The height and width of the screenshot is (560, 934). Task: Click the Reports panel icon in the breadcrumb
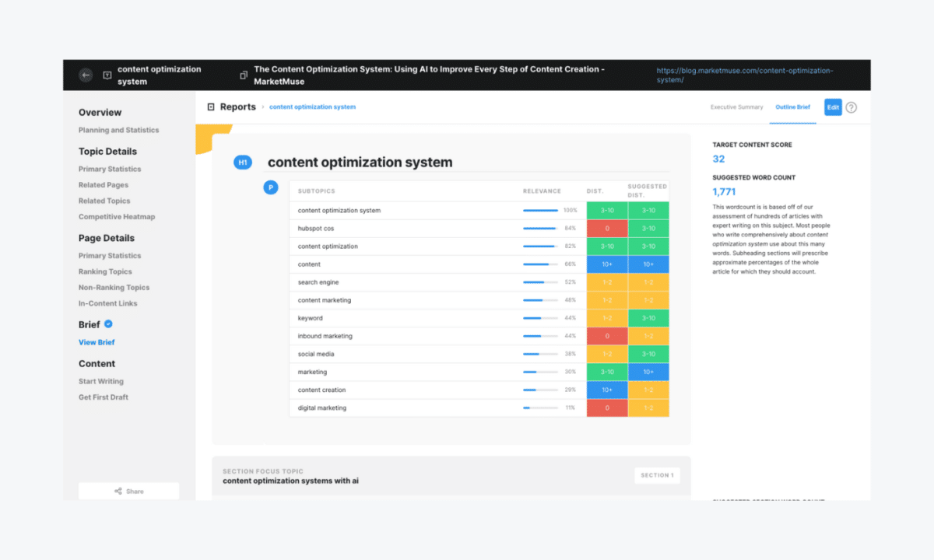[x=211, y=107]
